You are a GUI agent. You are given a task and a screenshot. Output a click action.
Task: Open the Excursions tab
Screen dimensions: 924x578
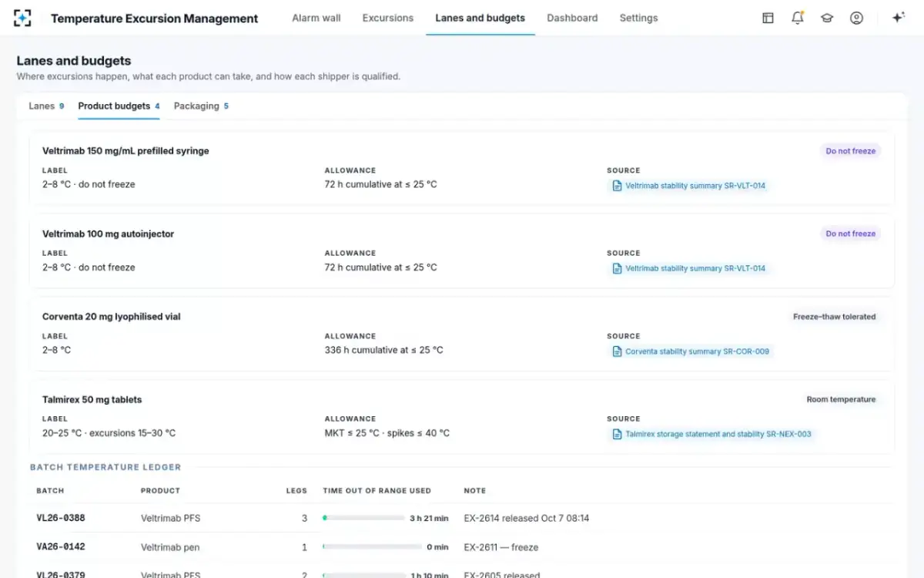387,18
